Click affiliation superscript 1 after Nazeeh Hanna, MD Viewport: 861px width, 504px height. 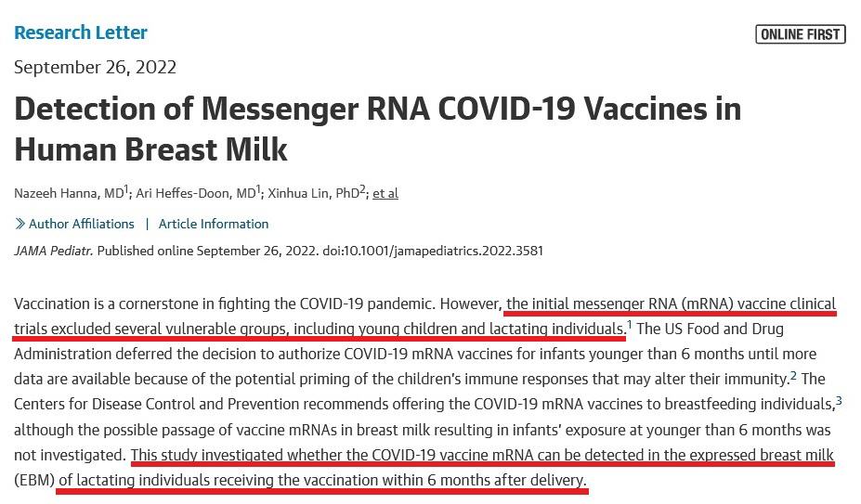click(x=126, y=188)
